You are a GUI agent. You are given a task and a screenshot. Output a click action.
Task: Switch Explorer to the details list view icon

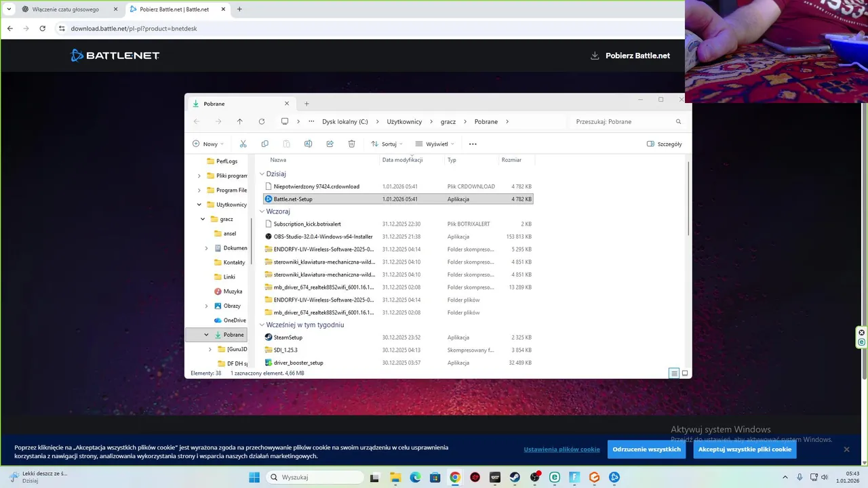pyautogui.click(x=673, y=373)
